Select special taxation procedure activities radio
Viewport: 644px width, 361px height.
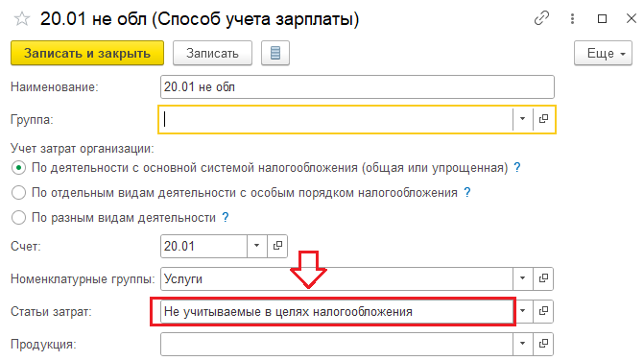coord(18,192)
